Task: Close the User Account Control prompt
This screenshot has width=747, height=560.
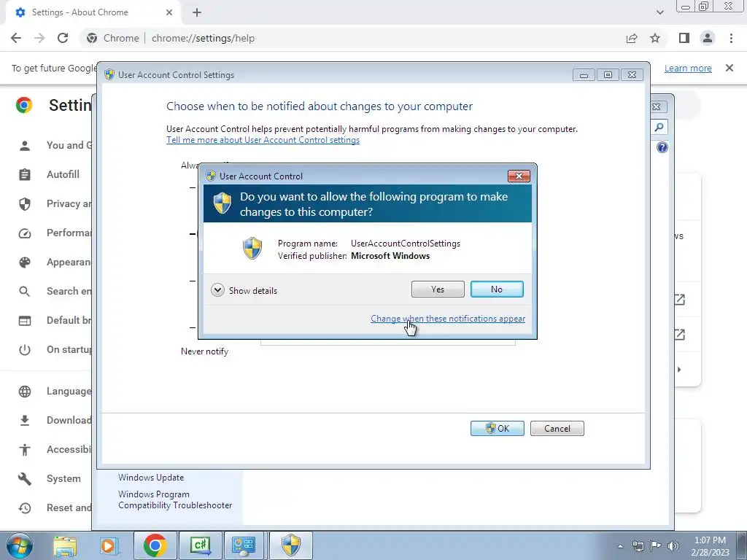Action: 519,176
